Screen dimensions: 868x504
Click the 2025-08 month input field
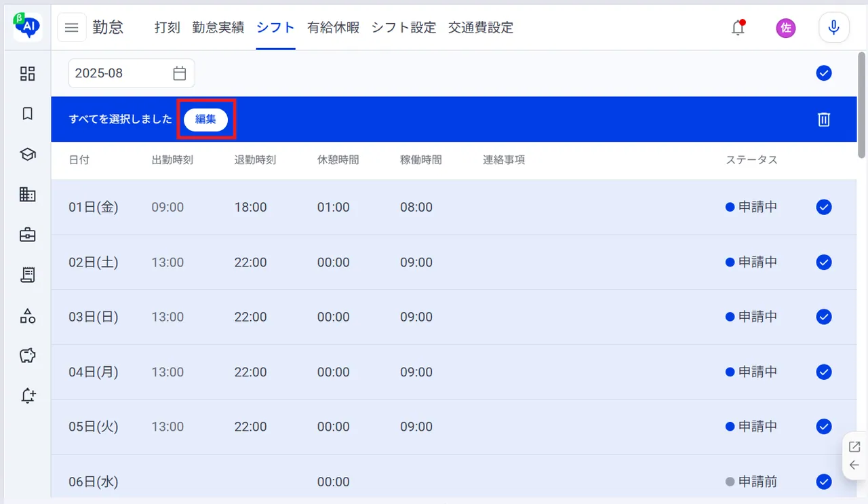pyautogui.click(x=132, y=73)
